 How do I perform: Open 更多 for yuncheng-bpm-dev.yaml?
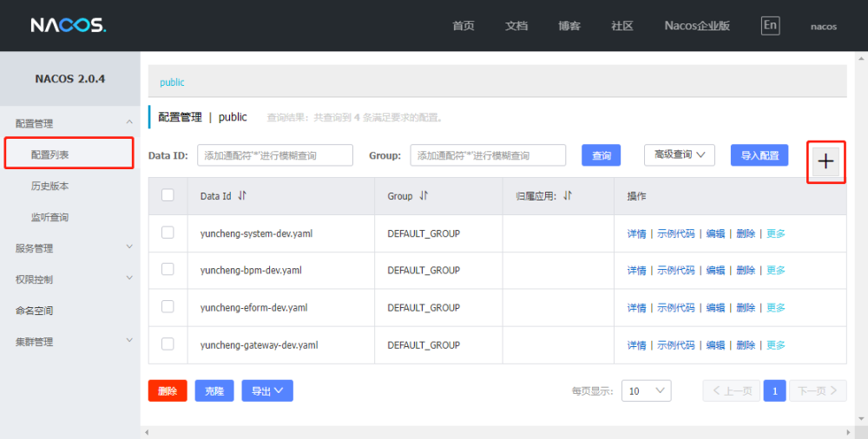(x=775, y=270)
